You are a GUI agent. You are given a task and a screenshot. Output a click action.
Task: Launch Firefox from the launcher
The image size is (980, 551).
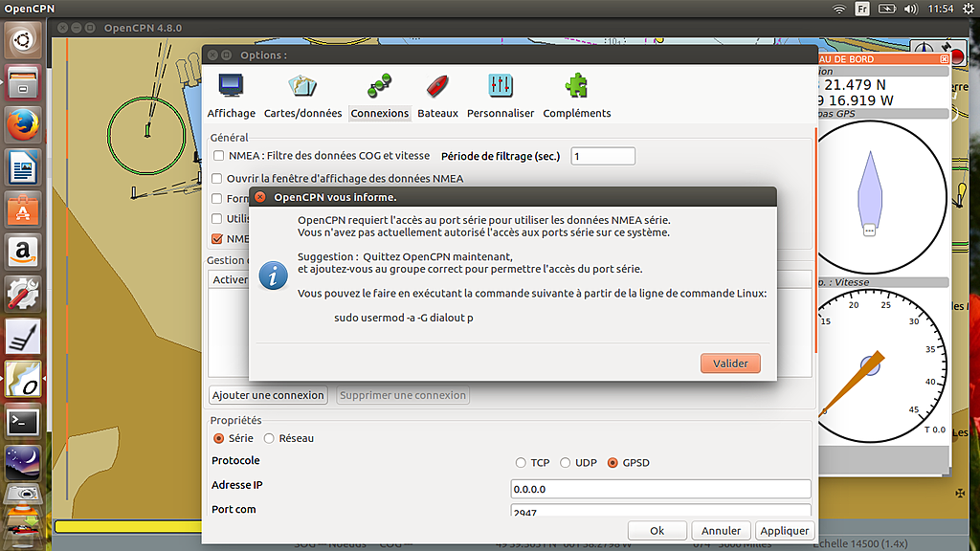click(23, 125)
